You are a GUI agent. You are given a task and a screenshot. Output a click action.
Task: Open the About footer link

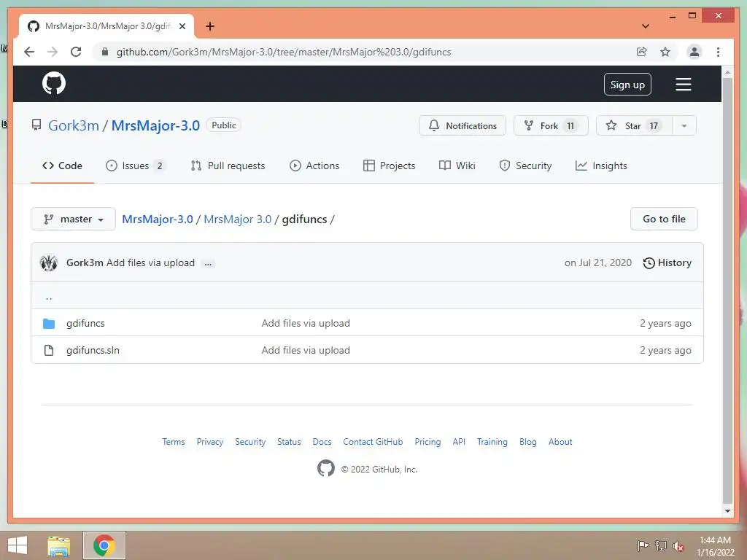point(560,442)
